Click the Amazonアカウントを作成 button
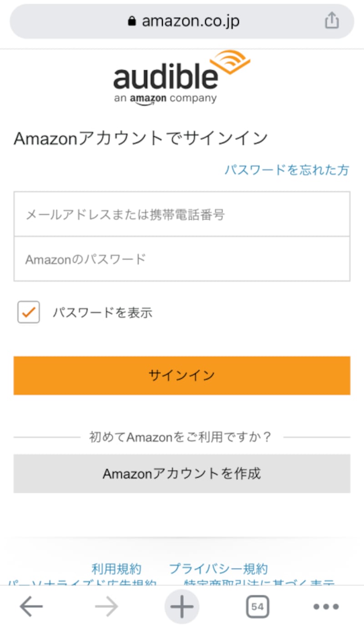This screenshot has height=628, width=364. [182, 474]
